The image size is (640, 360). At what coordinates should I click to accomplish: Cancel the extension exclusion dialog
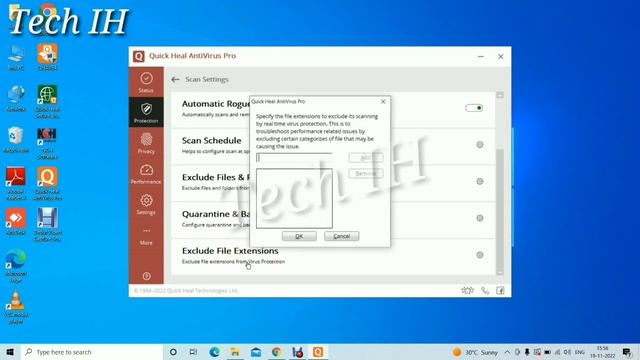click(342, 236)
